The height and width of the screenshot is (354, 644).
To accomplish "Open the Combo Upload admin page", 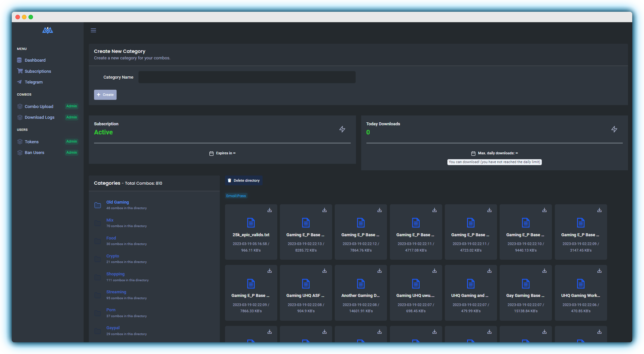I will [39, 107].
